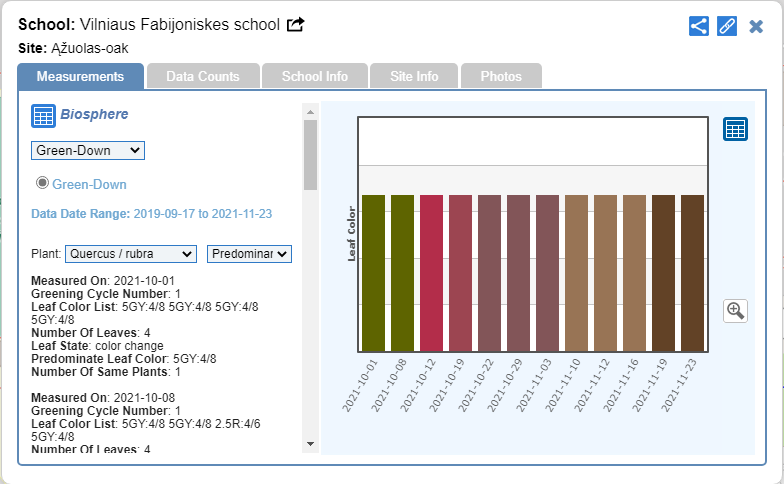Click the Biosphere heading link
784x484 pixels.
[x=94, y=114]
